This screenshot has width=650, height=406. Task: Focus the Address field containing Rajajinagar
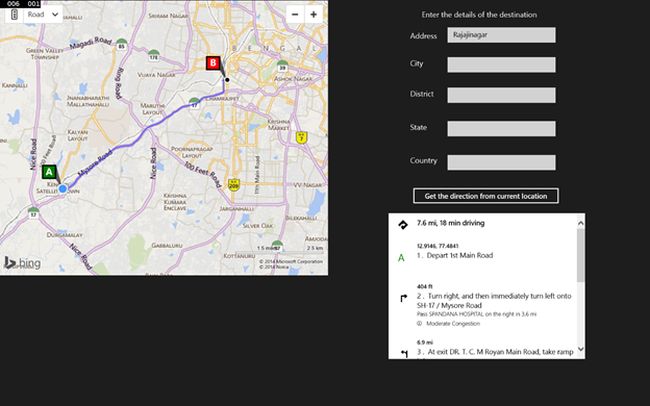(501, 35)
